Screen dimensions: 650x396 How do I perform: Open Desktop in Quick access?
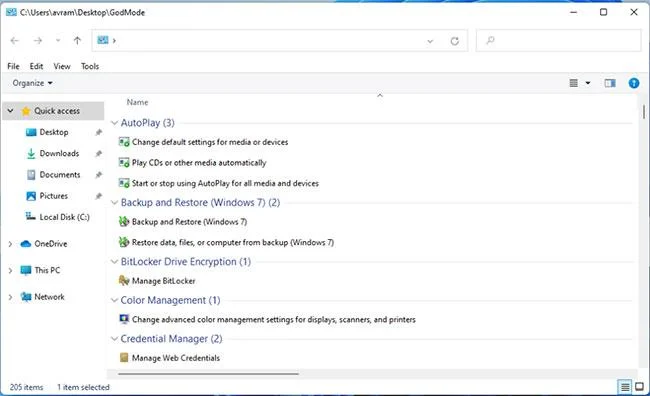(x=53, y=132)
